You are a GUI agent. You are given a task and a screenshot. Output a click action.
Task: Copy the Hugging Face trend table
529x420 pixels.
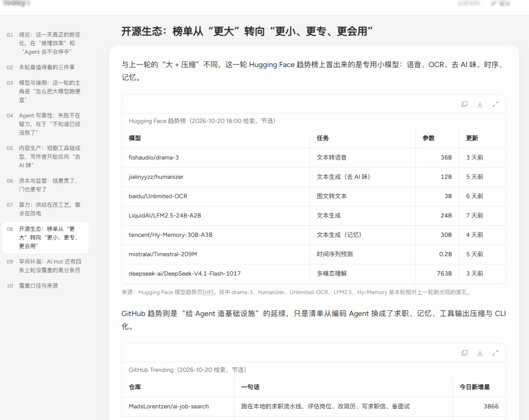pos(464,104)
